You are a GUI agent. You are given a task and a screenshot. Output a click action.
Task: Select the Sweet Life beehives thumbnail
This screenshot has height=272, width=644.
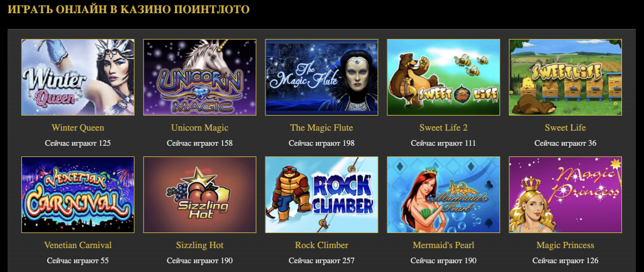tap(565, 77)
